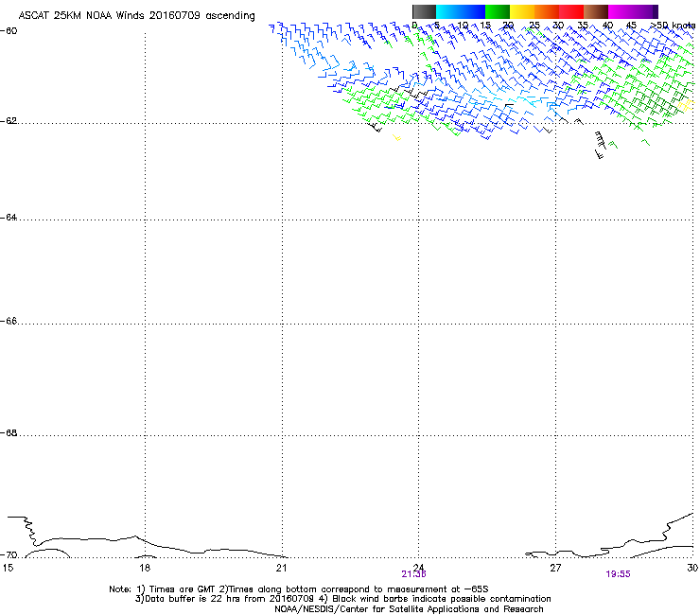The width and height of the screenshot is (700, 615).
Task: Pick the magenta 40-45 knots color segment
Action: [621, 11]
